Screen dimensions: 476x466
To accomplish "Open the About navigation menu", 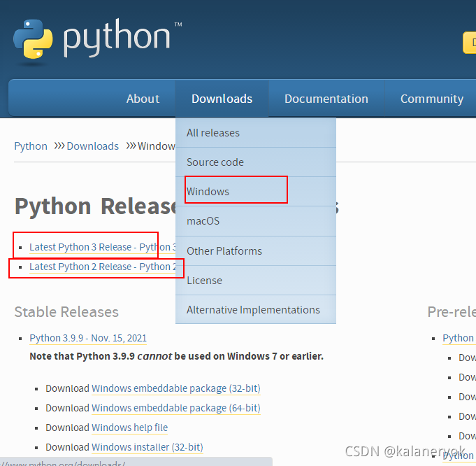I will [143, 99].
